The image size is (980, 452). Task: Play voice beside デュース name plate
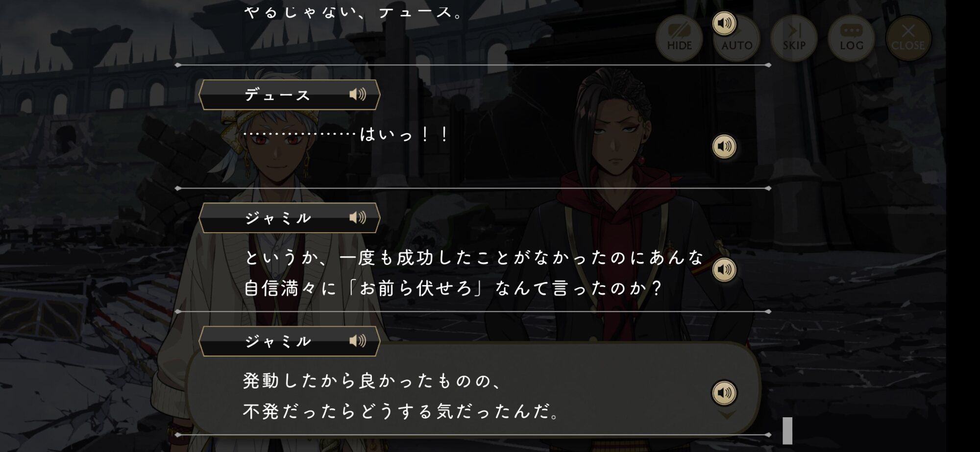358,94
